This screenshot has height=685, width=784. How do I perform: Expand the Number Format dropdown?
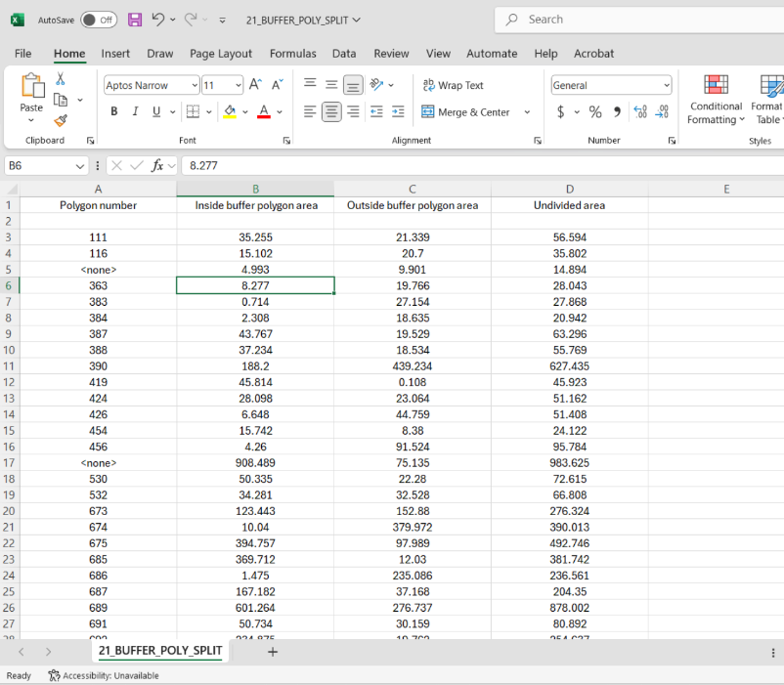tap(667, 85)
